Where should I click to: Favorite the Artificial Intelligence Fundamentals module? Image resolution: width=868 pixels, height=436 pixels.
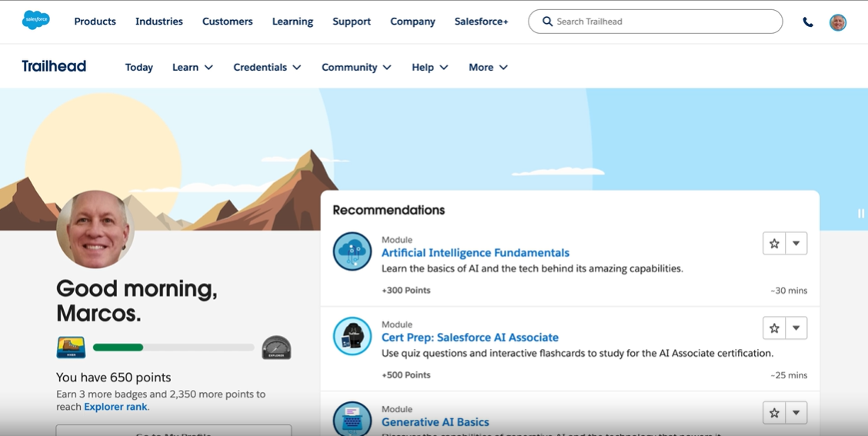click(774, 244)
